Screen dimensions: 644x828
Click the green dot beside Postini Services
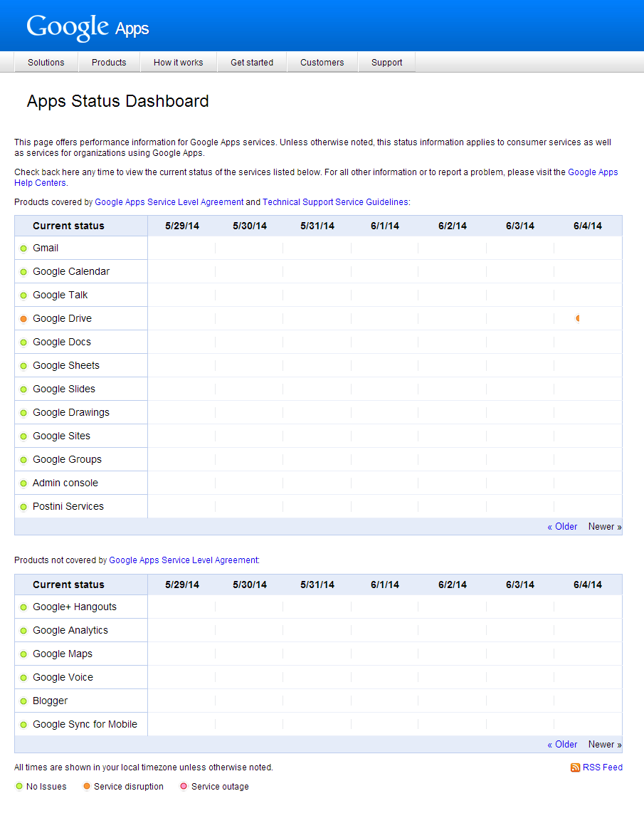[x=23, y=507]
